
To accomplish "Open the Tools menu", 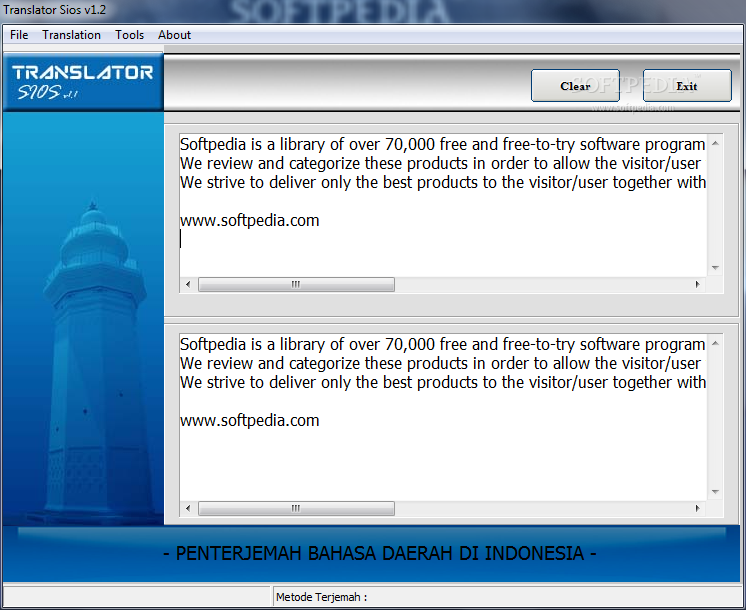I will 129,35.
